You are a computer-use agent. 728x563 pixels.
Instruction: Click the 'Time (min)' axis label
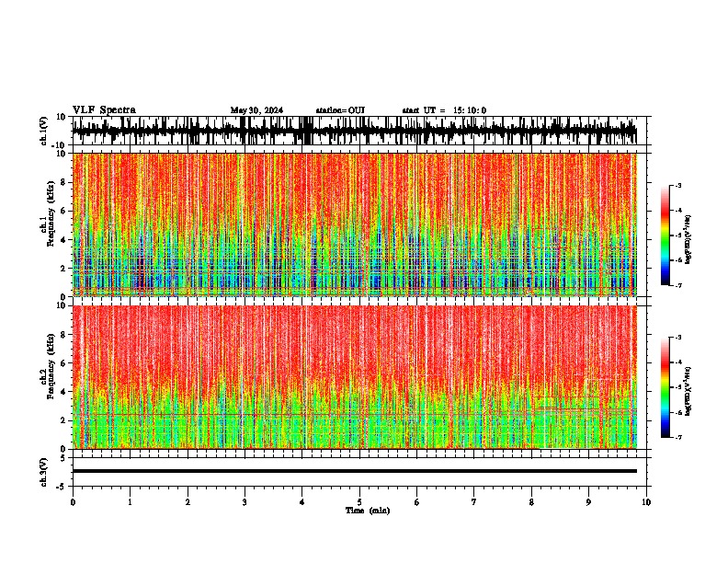368,511
